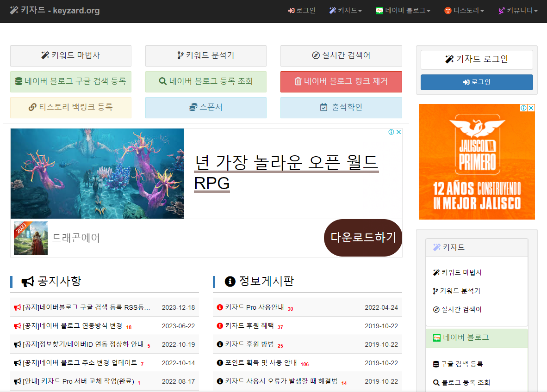Click the Jalisco ad info icon
Image resolution: width=547 pixels, height=392 pixels.
click(x=523, y=108)
